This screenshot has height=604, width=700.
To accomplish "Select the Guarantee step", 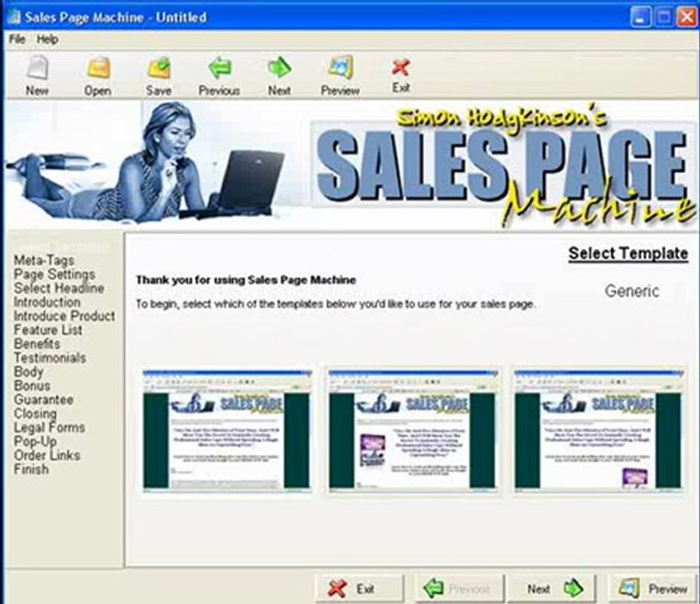I will 44,399.
